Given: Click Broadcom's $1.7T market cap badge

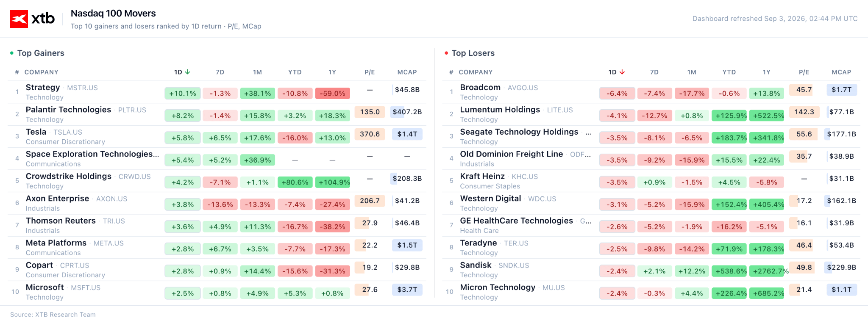Looking at the screenshot, I should (x=841, y=89).
